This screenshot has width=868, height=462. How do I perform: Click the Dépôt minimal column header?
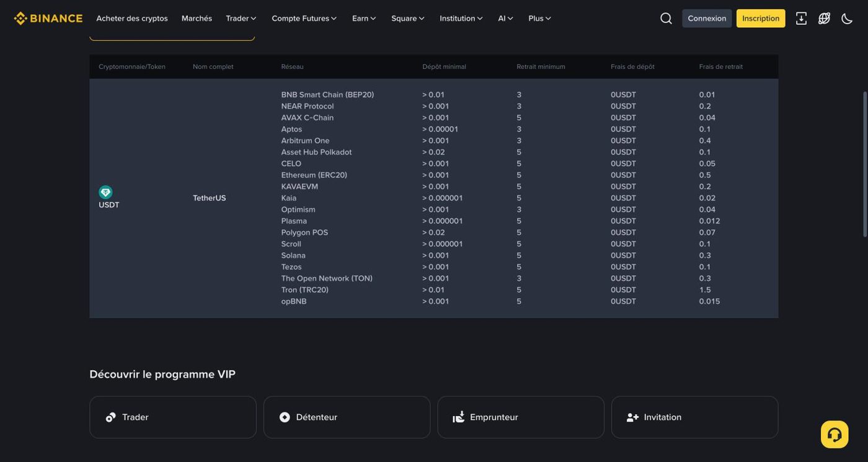[445, 67]
